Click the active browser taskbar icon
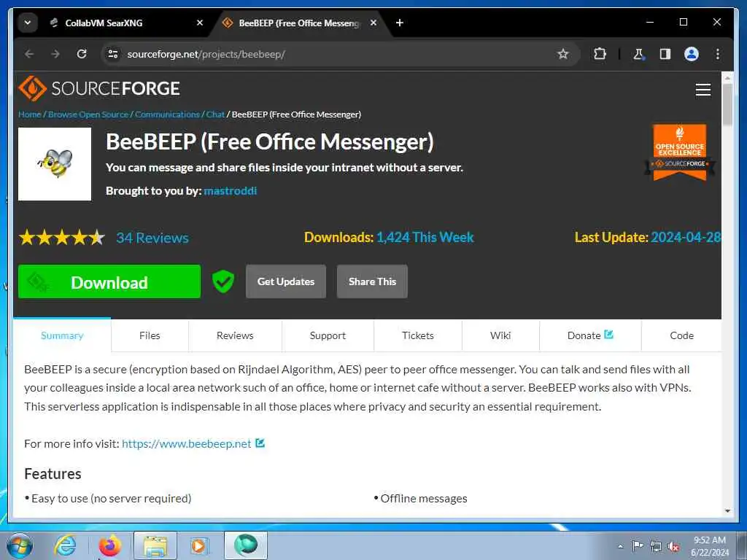Image resolution: width=747 pixels, height=560 pixels. coord(246,545)
